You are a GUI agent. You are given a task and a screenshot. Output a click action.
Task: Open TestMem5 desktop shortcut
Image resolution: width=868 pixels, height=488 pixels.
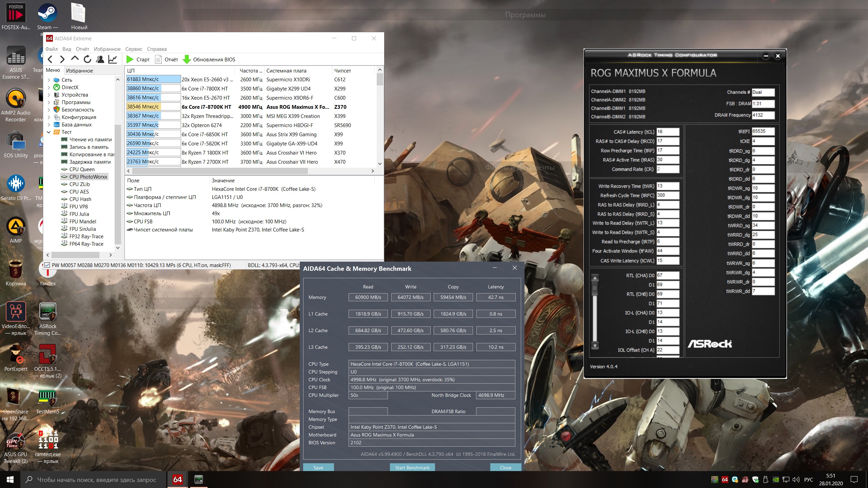point(47,398)
